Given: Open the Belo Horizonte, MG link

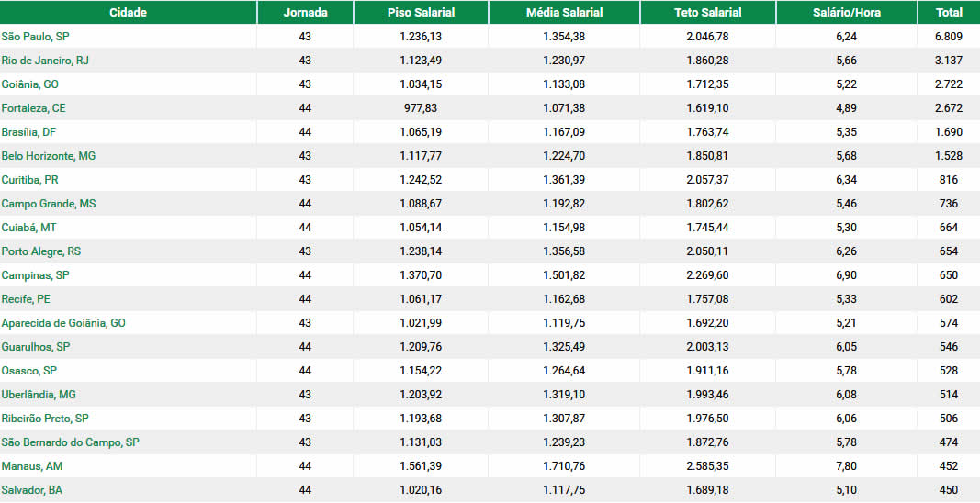Looking at the screenshot, I should (48, 156).
